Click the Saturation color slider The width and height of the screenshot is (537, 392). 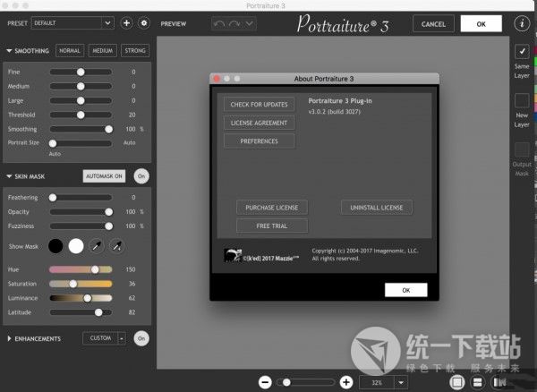click(81, 284)
